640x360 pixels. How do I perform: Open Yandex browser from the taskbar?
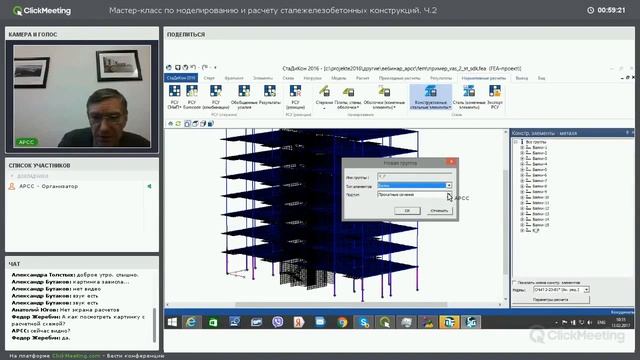click(x=299, y=322)
